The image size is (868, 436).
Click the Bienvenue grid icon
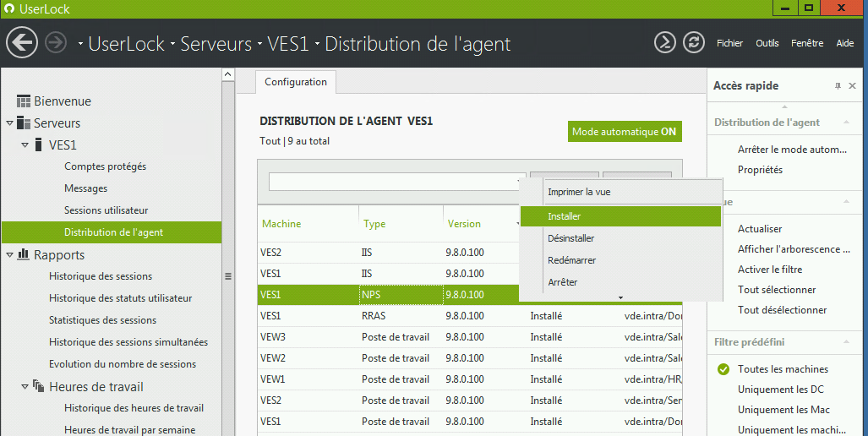pos(24,101)
